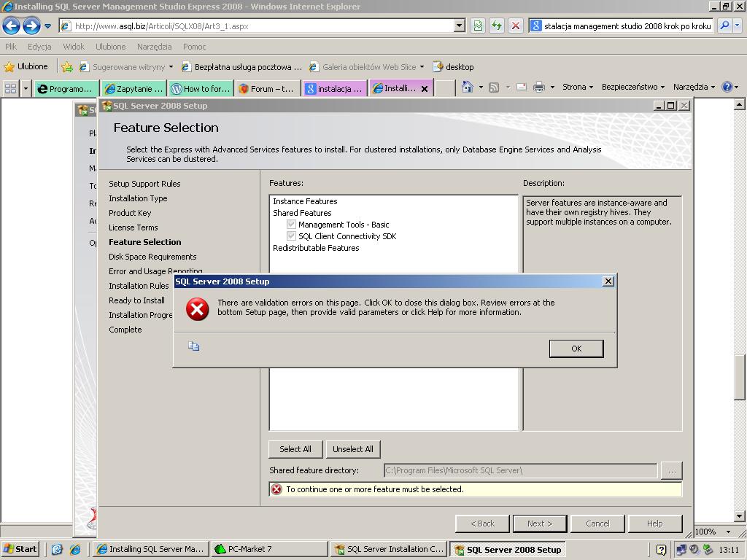Viewport: 747px width, 560px height.
Task: Click the Shared feature directory field
Action: pyautogui.click(x=521, y=470)
